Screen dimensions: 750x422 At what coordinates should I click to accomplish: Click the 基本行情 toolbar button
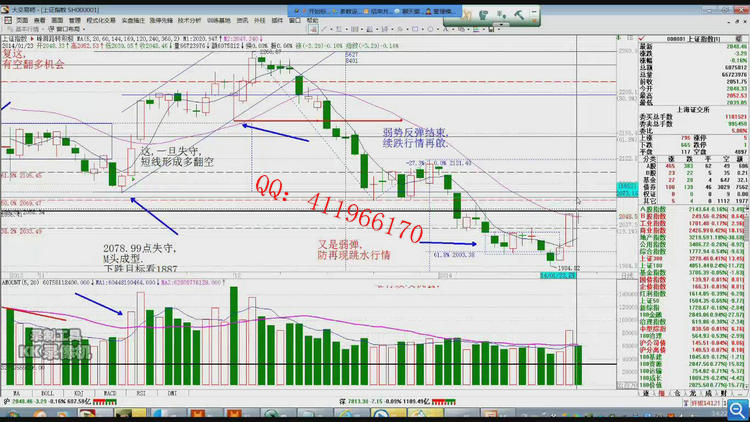coord(22,29)
